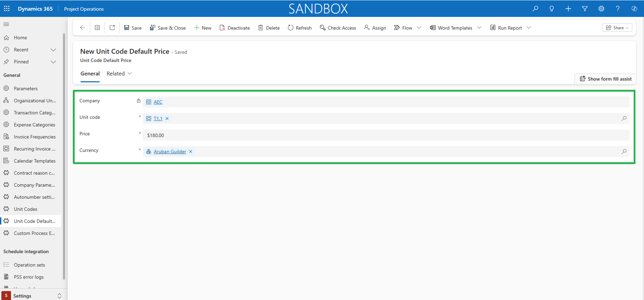Switch to the General tab
Screen dimensions: 644x300
pyautogui.click(x=90, y=74)
